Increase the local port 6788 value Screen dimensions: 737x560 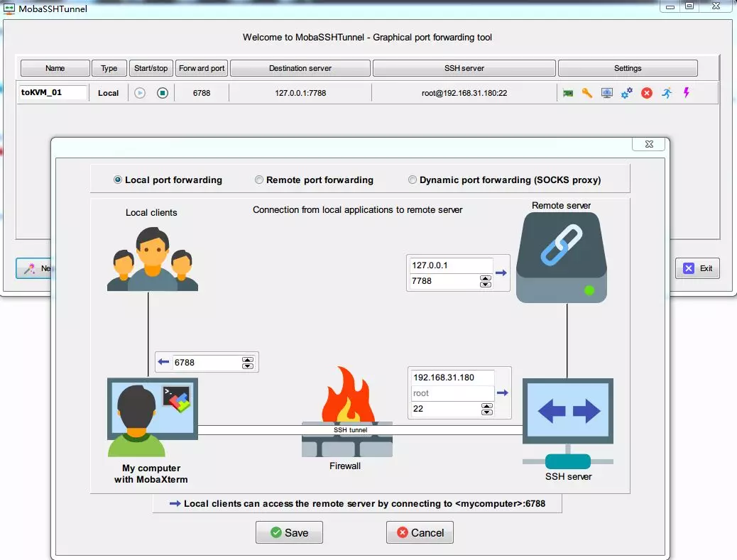pyautogui.click(x=248, y=359)
